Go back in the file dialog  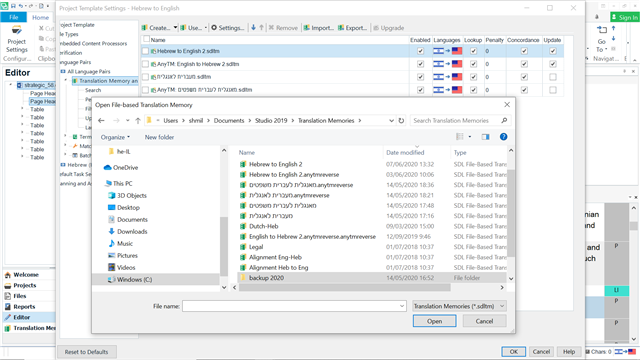click(101, 120)
